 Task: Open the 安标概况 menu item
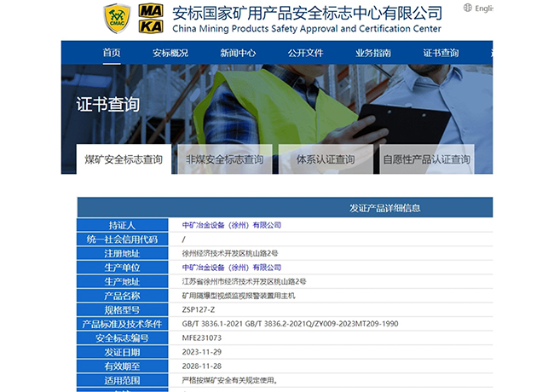pos(170,53)
